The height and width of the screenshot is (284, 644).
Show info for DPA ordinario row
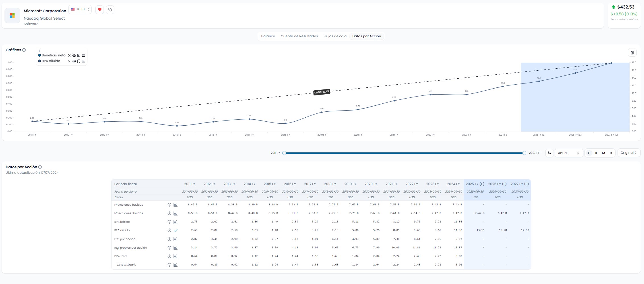(169, 265)
